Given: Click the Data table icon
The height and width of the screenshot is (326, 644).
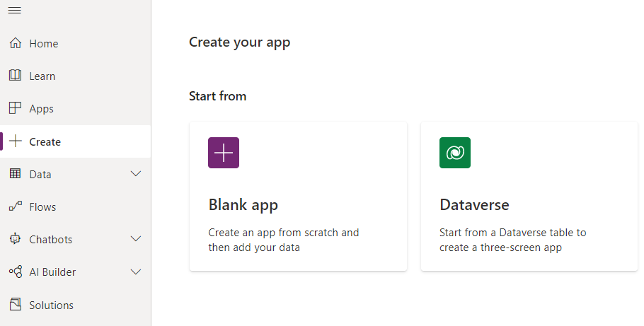Looking at the screenshot, I should [15, 174].
